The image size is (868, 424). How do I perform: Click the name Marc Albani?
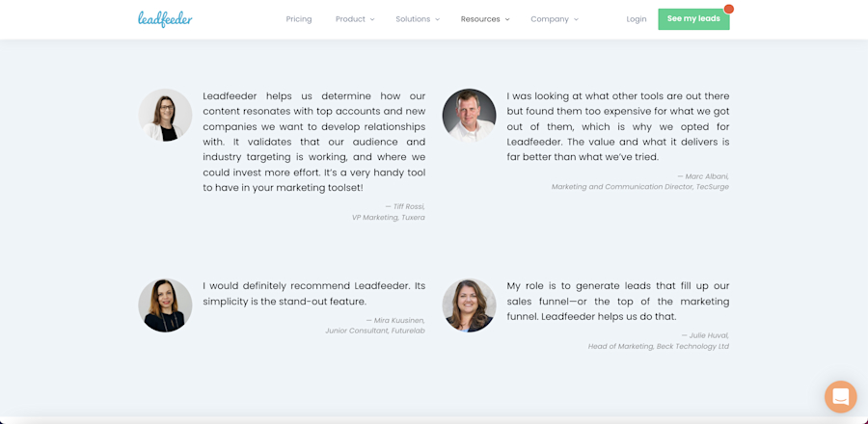[x=707, y=176]
